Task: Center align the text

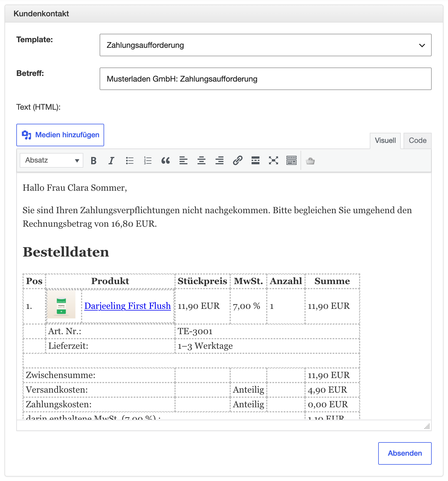Action: pyautogui.click(x=201, y=161)
